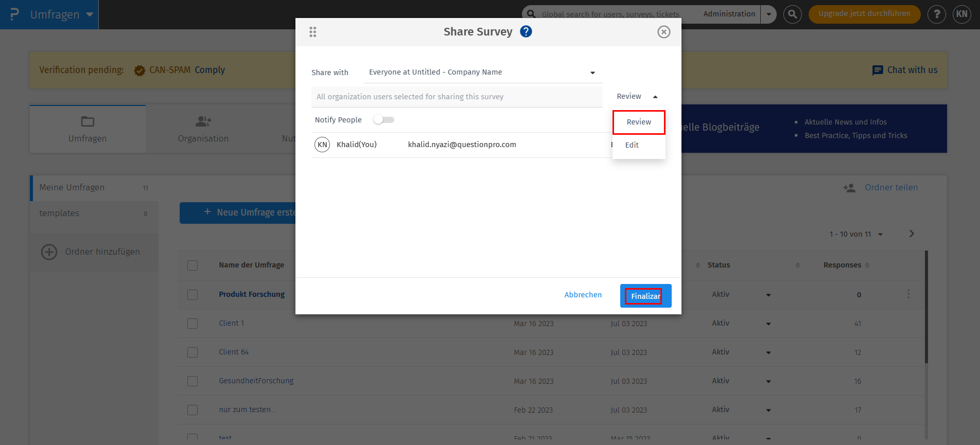
Task: Check the select-all surveys checkbox
Action: point(192,265)
